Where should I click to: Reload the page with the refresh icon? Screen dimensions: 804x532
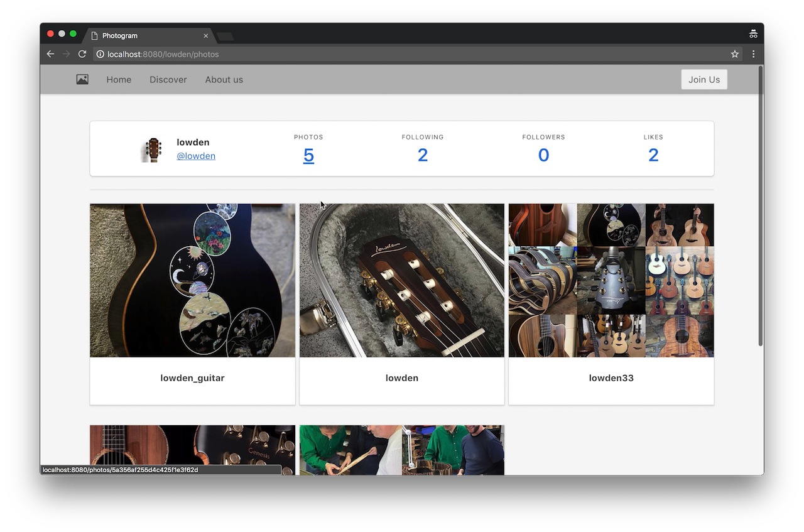tap(82, 54)
